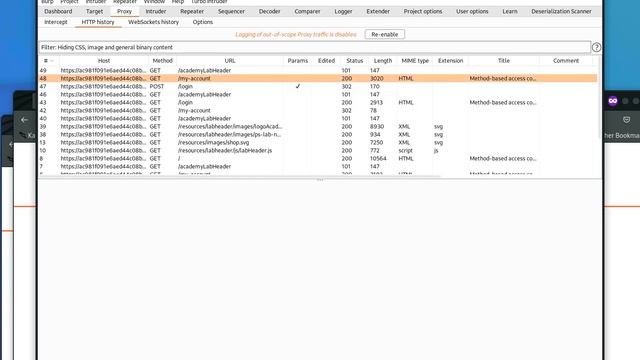Sort by the MIME type column header
640x360 pixels.
coord(415,61)
